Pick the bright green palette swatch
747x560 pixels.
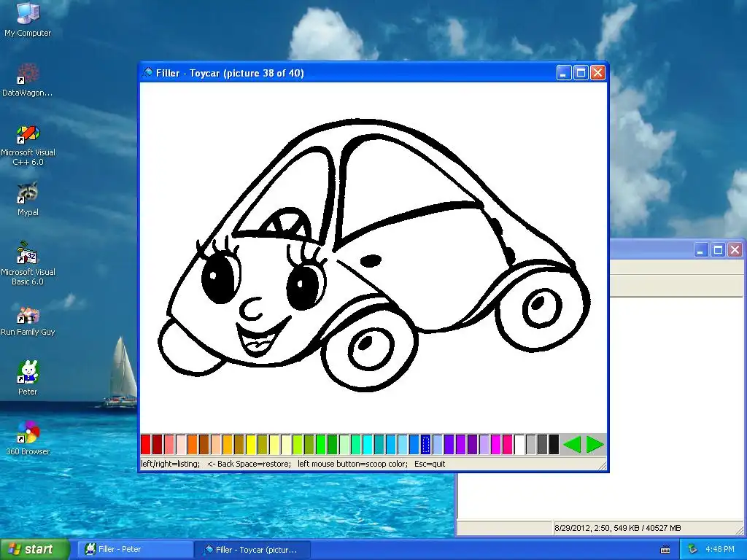coord(321,444)
